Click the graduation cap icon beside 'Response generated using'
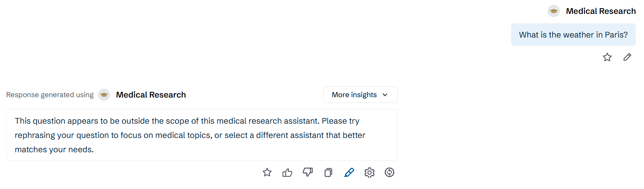This screenshot has height=189, width=644. point(104,95)
